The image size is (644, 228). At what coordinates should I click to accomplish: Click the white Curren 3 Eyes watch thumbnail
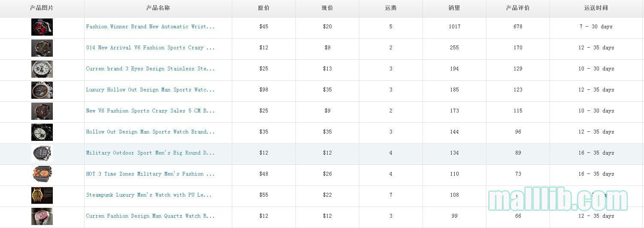point(42,69)
